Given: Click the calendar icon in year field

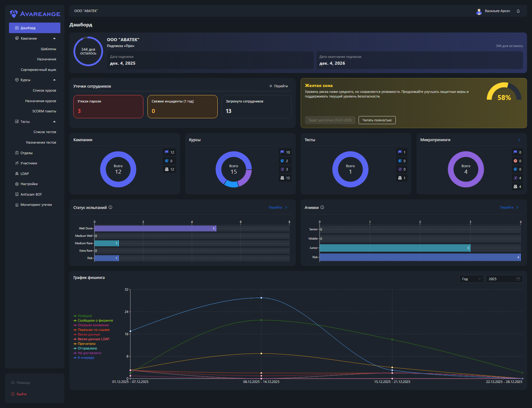Looking at the screenshot, I should (518, 279).
